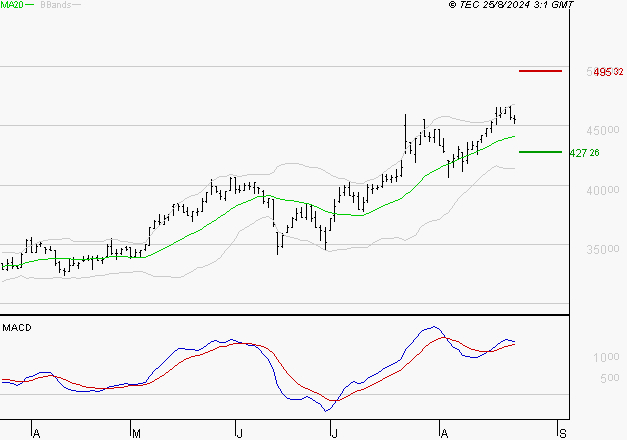627x440 pixels.
Task: Click the MACD 1000 axis label
Action: point(606,357)
